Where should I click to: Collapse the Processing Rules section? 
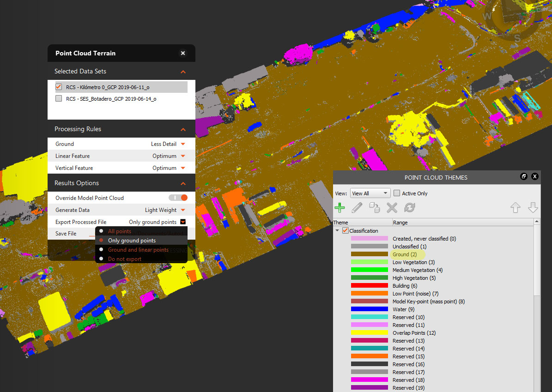tap(183, 129)
